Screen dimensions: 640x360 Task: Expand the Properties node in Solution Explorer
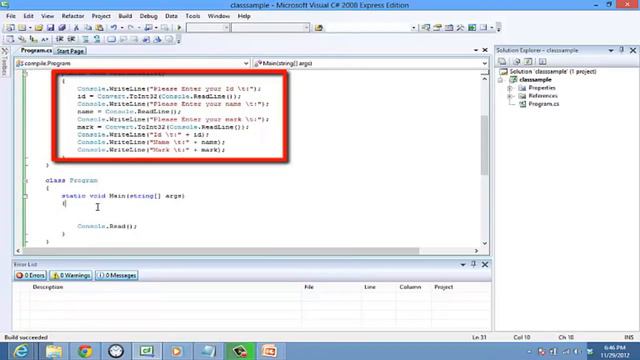tap(510, 88)
